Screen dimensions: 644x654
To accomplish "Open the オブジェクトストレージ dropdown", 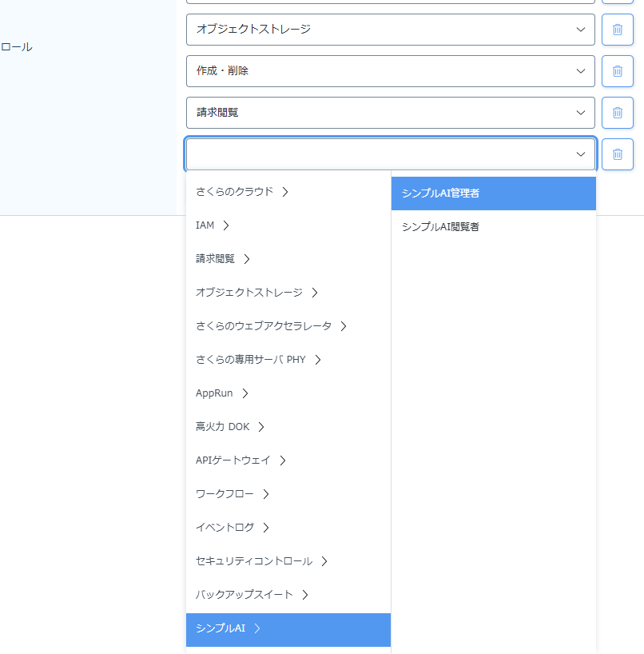I will [x=390, y=30].
